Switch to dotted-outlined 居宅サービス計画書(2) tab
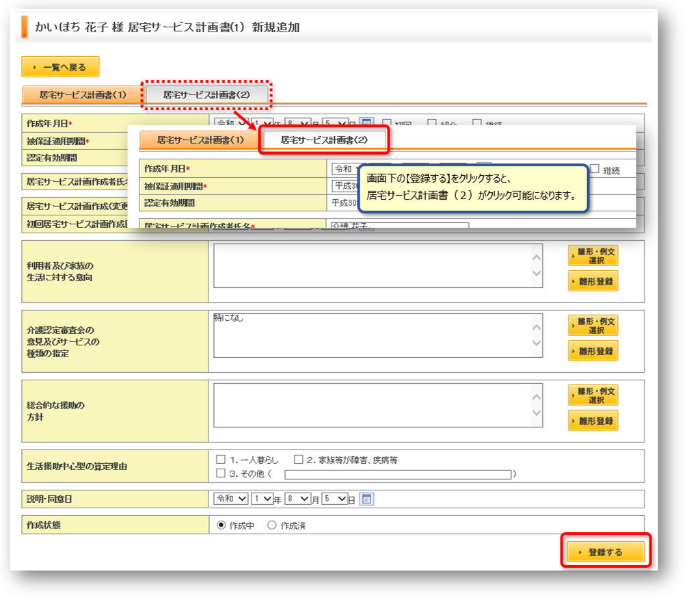Viewport: 700px width, 602px height. [206, 94]
